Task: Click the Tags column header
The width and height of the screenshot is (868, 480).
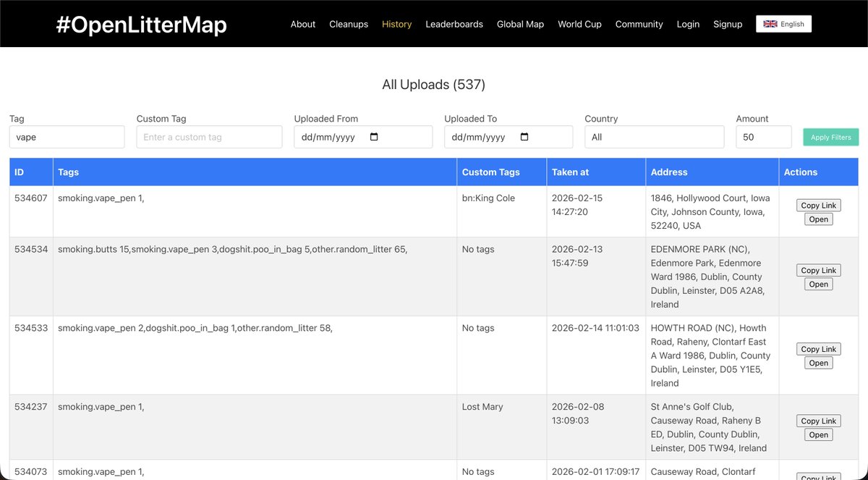Action: 255,172
